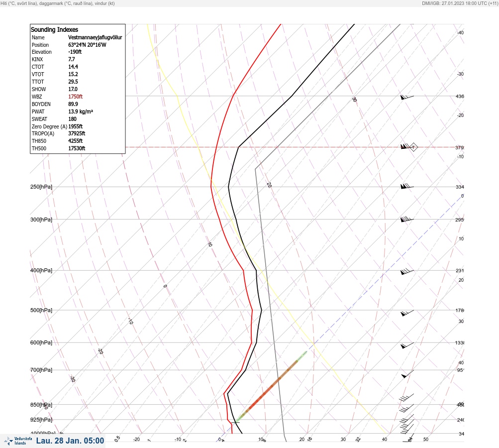Select the 'Lau. 28 Jan. 05:00' timestamp

click(70, 441)
